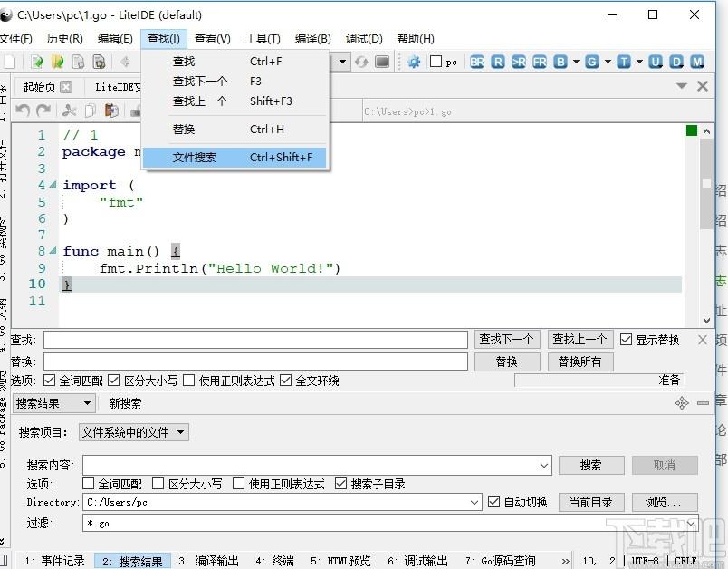
Task: Click inside the 查找 text field
Action: 255,340
